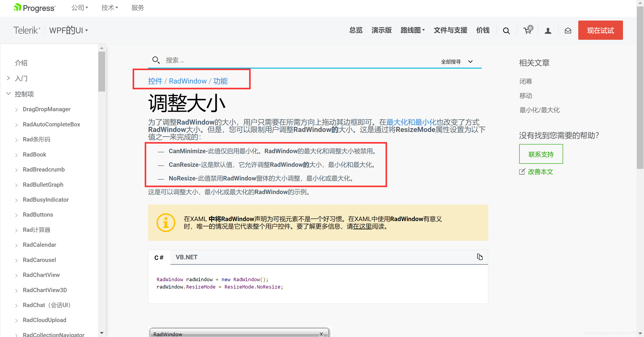This screenshot has height=337, width=644.
Task: Expand the RadBook node
Action: coord(16,155)
